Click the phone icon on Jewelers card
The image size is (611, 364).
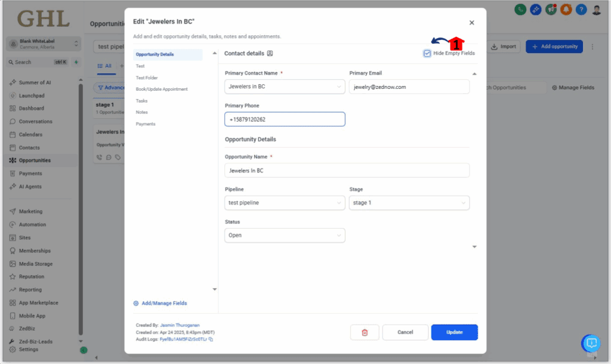(100, 158)
